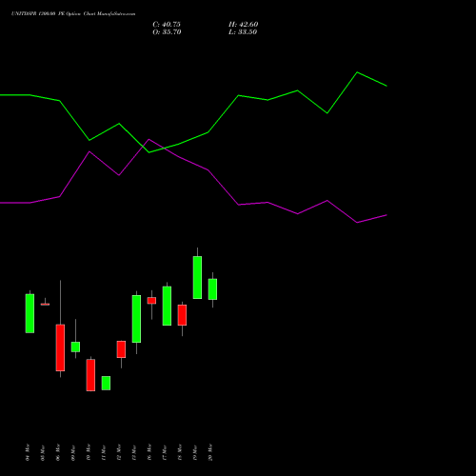Select the 16 Mar date label

click(149, 452)
